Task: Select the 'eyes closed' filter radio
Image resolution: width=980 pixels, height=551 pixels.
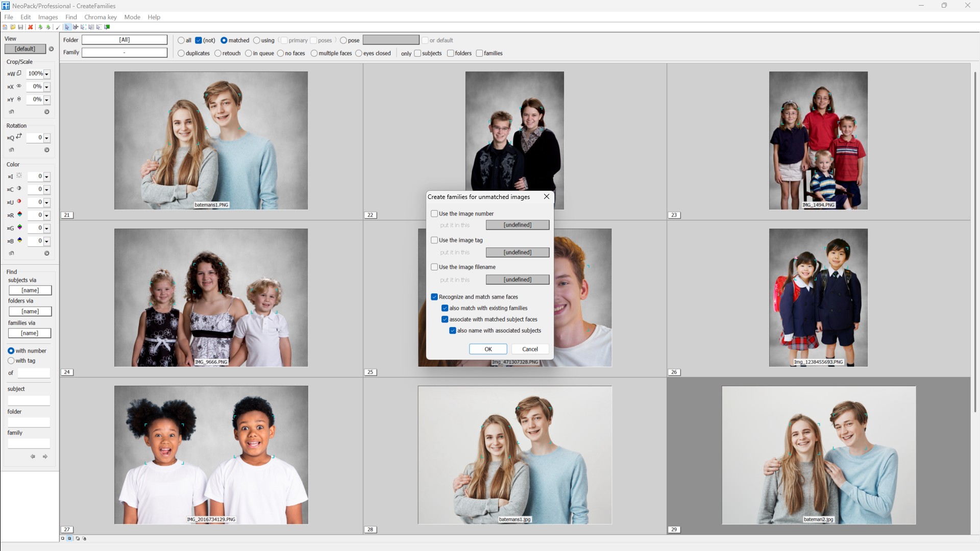Action: (x=359, y=53)
